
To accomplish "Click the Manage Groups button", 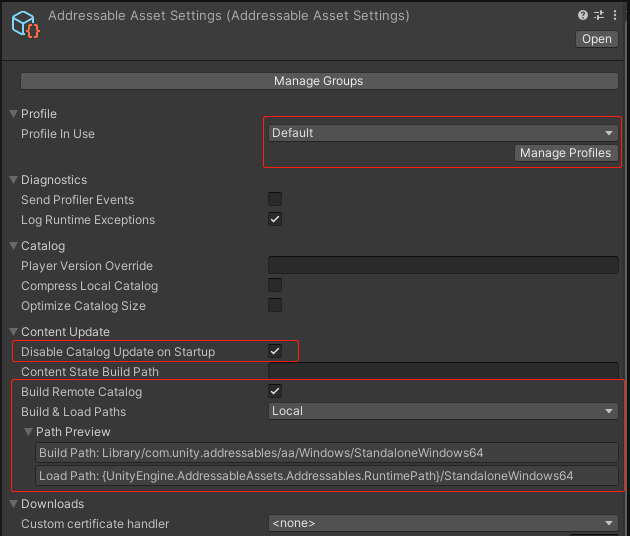I will 319,81.
